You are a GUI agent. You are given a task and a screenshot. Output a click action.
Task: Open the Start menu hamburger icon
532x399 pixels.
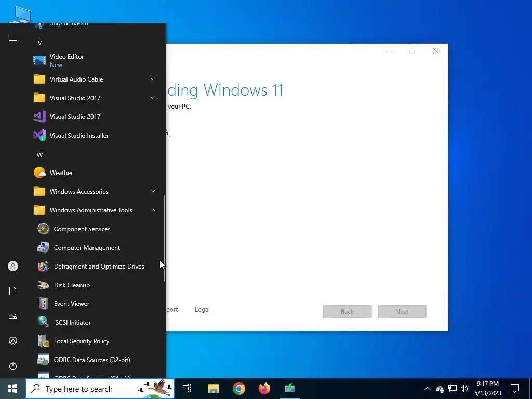tap(13, 38)
